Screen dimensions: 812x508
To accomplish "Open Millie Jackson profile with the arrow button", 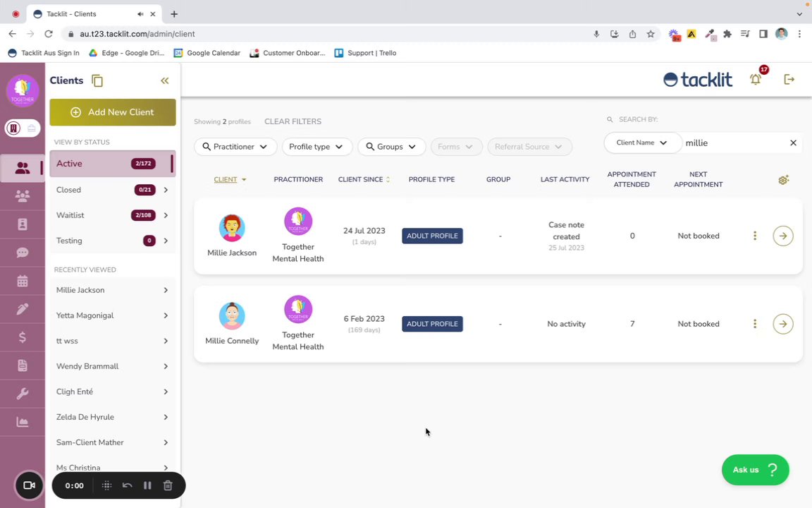I will pyautogui.click(x=783, y=236).
